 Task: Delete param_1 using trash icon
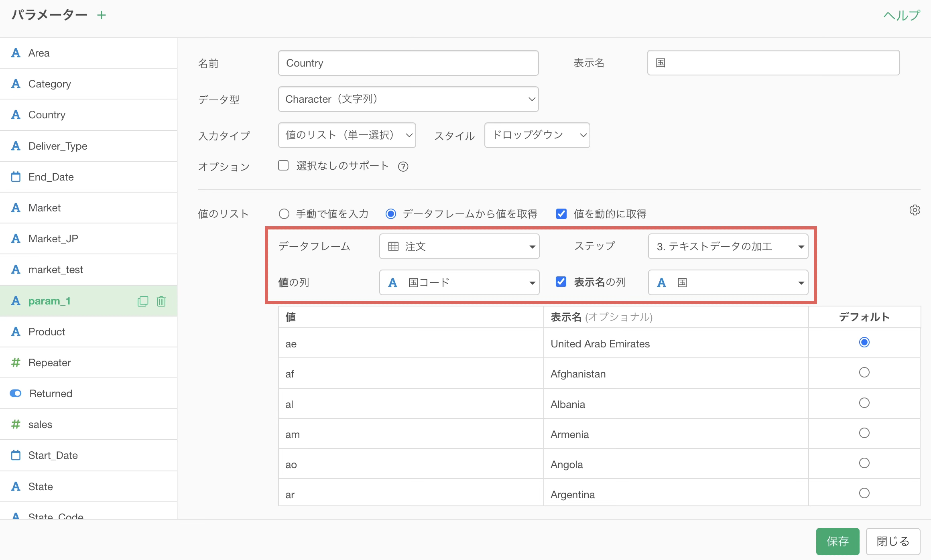pos(161,301)
